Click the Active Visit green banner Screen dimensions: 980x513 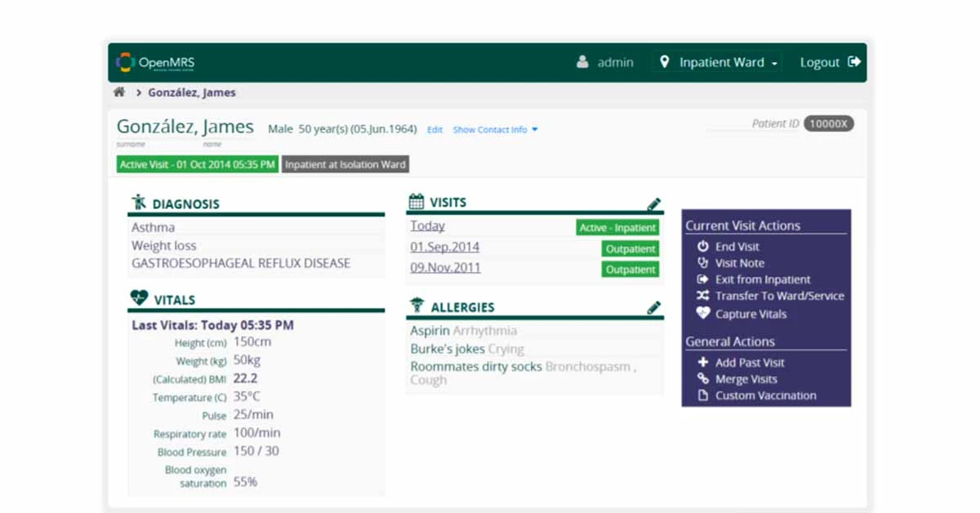196,163
